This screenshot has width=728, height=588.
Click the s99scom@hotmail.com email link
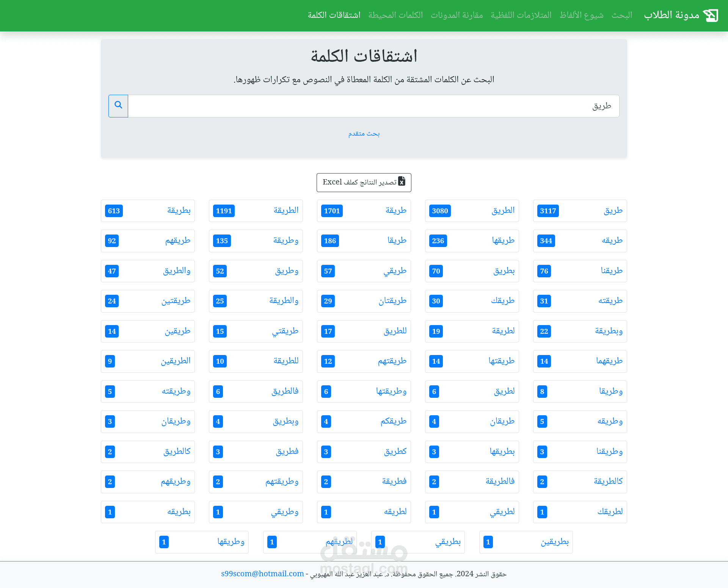point(262,574)
